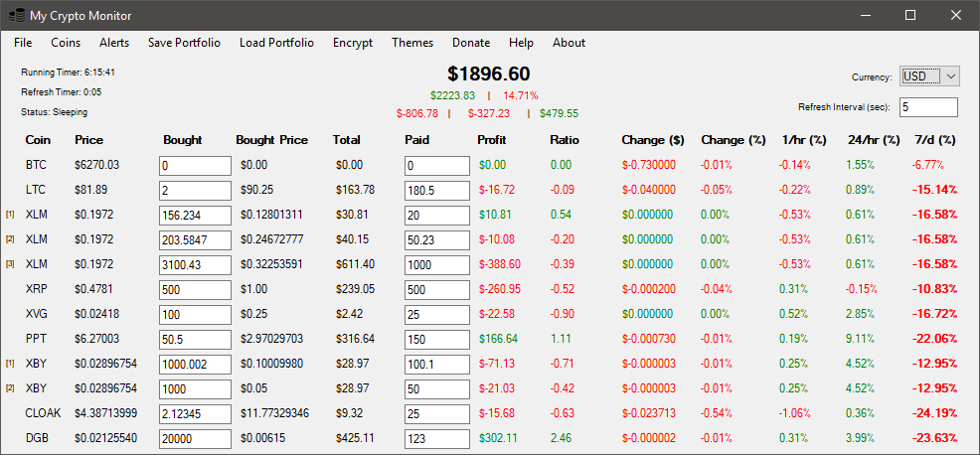The width and height of the screenshot is (980, 455).
Task: Open the Donate menu item
Action: pyautogui.click(x=471, y=43)
